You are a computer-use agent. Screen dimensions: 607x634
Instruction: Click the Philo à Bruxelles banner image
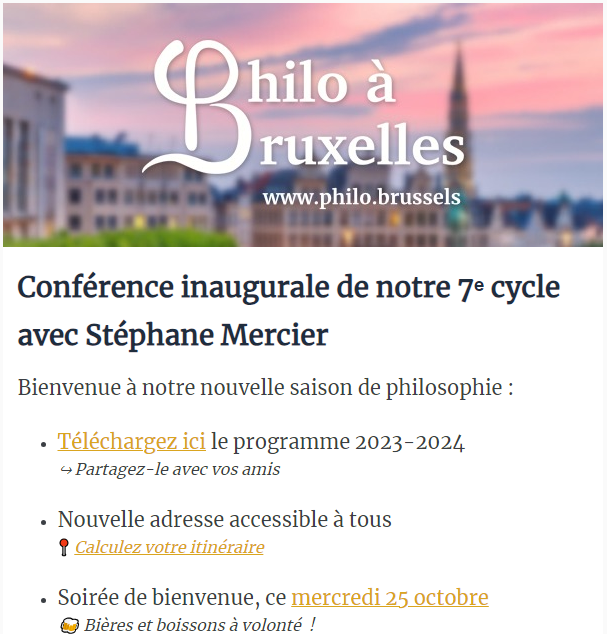point(303,125)
